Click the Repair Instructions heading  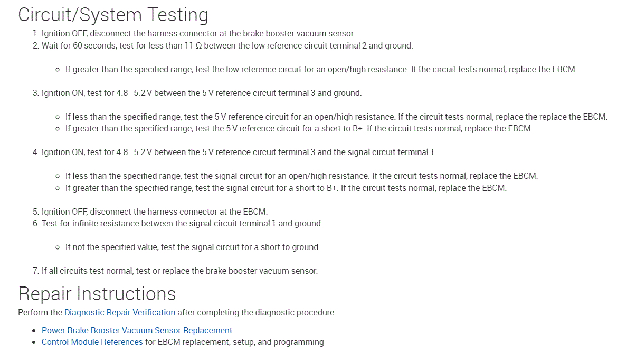97,293
